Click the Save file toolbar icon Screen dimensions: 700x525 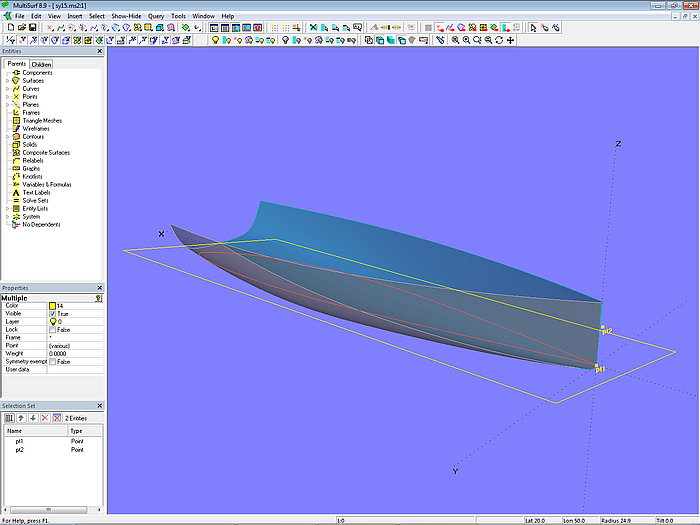32,28
